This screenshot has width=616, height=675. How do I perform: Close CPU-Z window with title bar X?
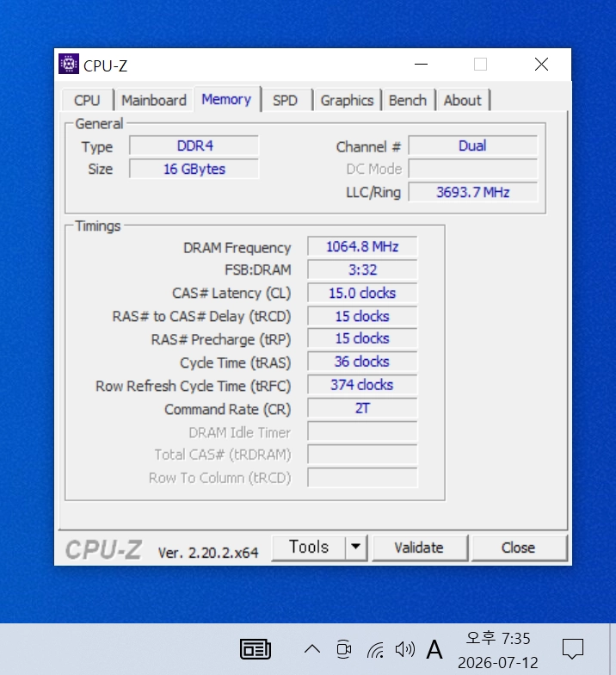(541, 64)
